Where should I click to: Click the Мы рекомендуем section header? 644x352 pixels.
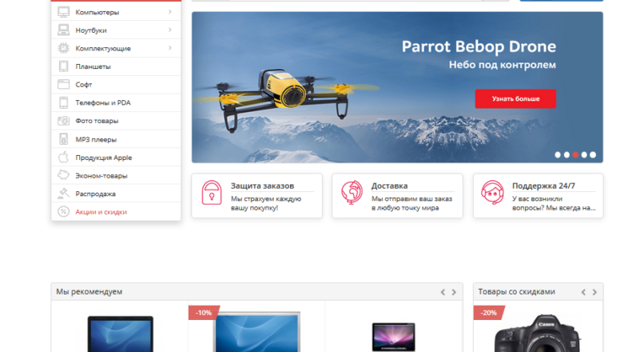(x=89, y=291)
